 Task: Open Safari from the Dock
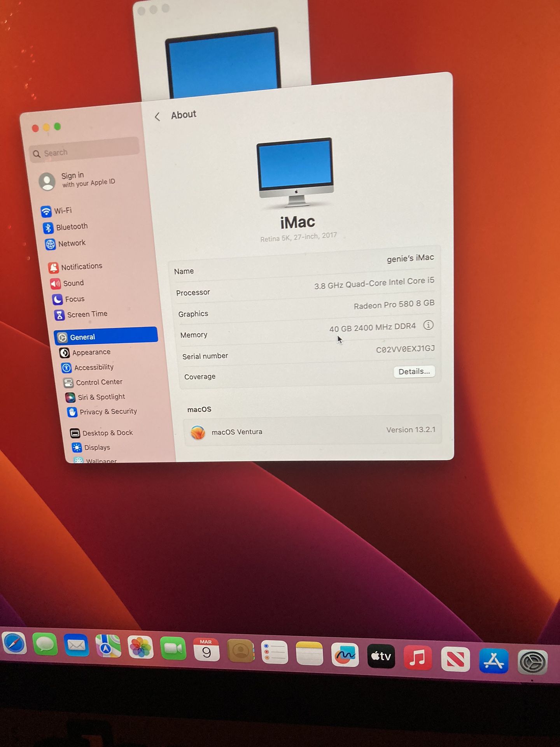click(x=15, y=644)
